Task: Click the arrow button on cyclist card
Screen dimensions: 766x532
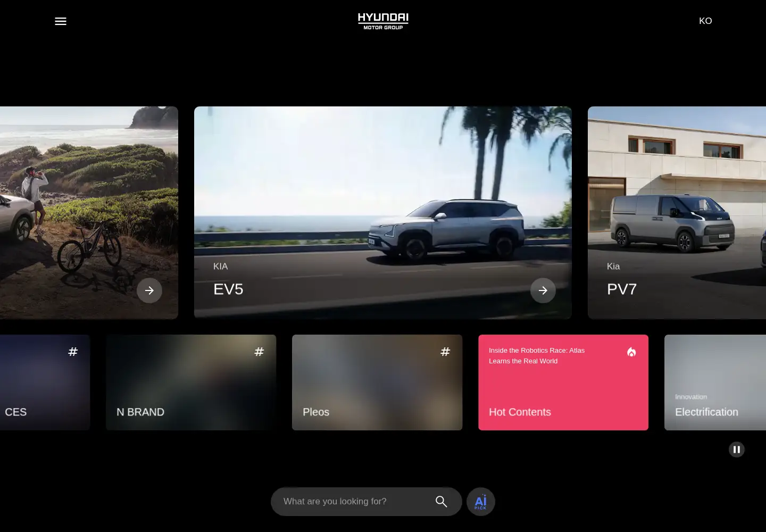Action: [x=149, y=290]
